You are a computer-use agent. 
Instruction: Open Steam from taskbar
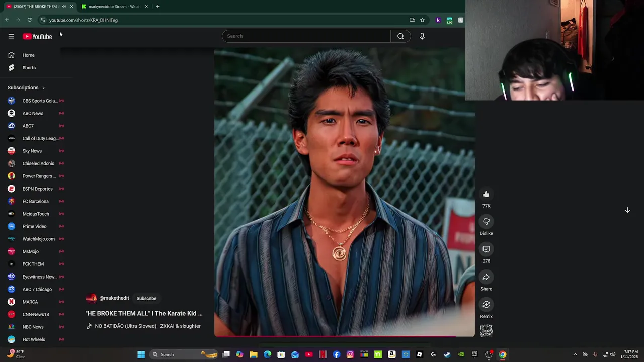(x=447, y=354)
